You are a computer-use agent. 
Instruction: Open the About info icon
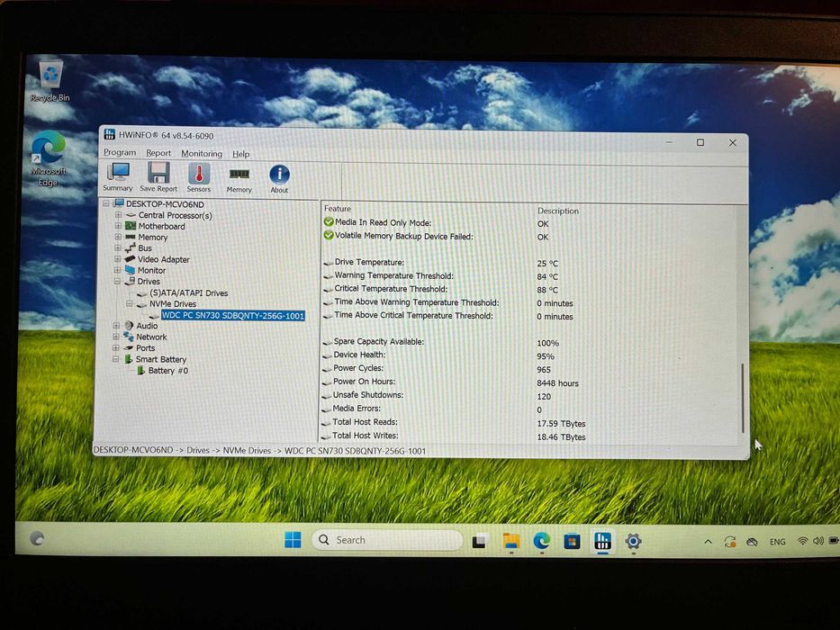[x=279, y=179]
